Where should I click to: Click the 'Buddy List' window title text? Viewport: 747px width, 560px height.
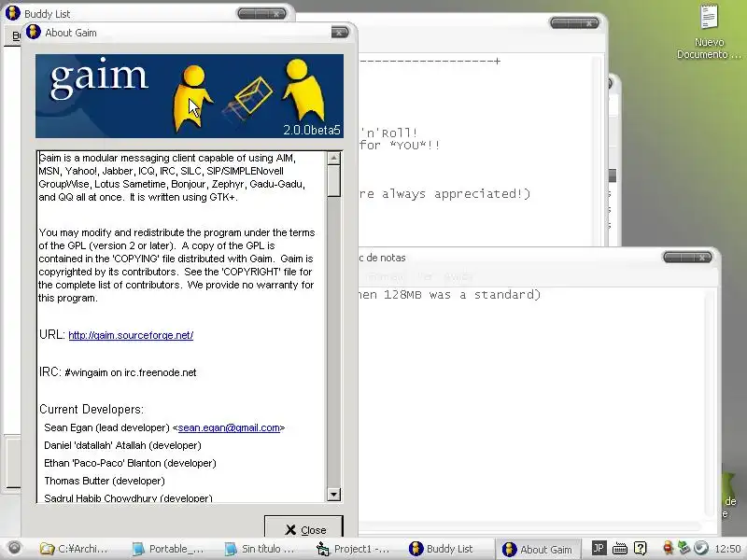point(48,14)
